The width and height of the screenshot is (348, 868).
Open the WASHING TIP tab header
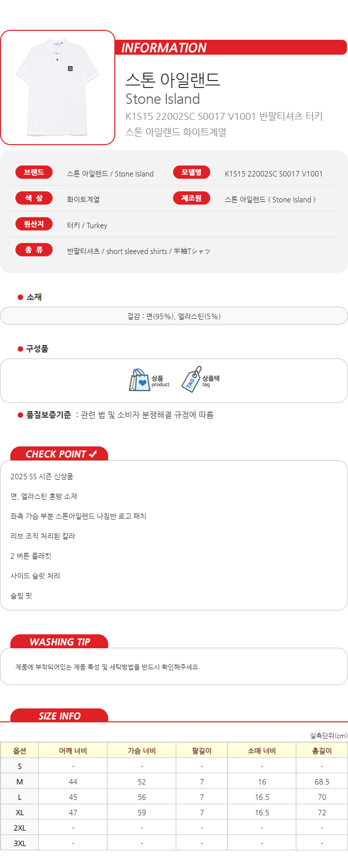[x=59, y=641]
